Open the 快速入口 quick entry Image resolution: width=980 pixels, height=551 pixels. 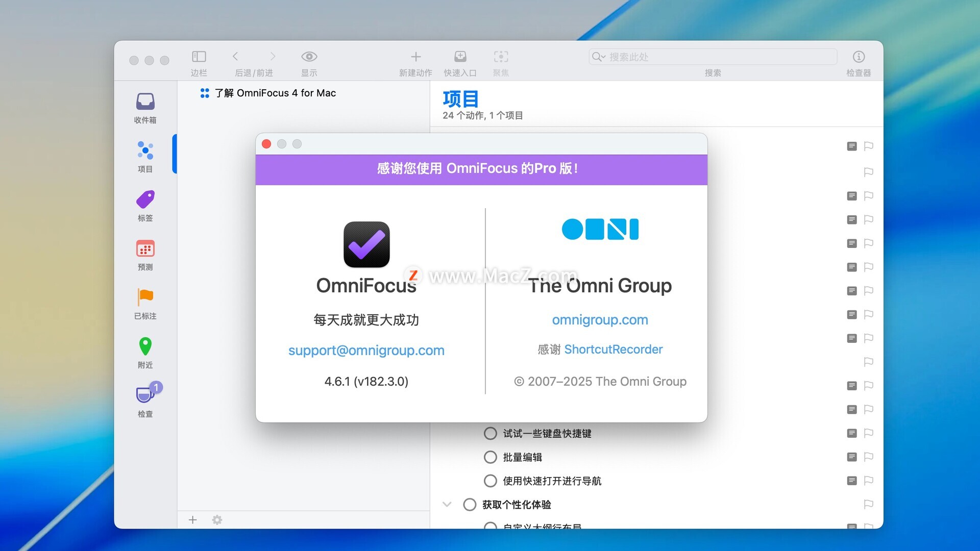point(460,57)
